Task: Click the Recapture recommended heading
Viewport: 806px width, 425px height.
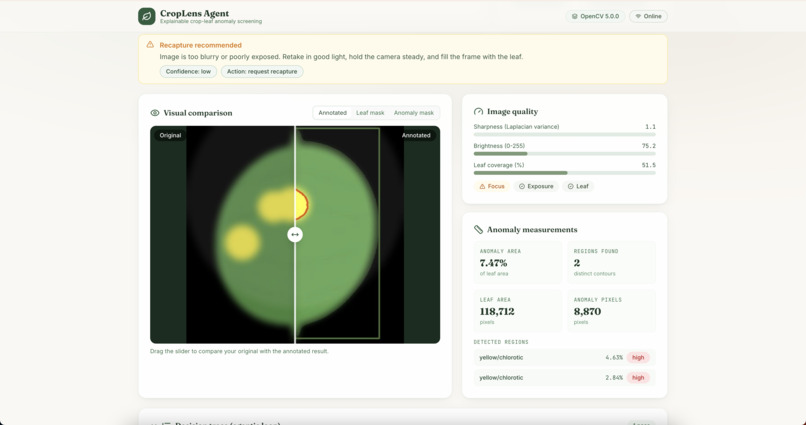Action: [200, 45]
